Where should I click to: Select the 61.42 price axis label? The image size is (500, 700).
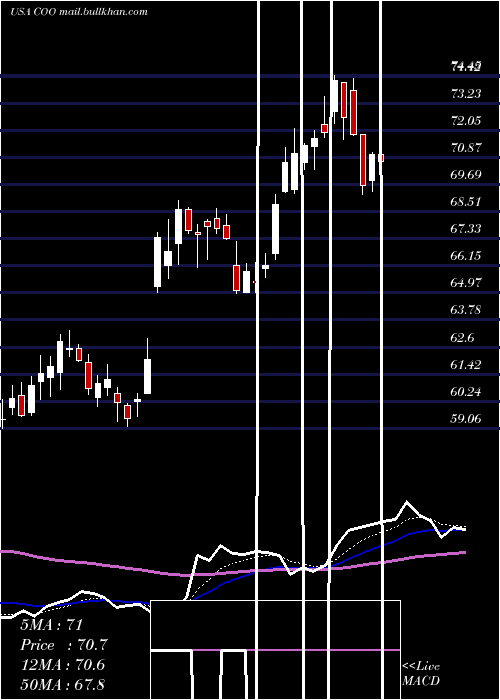point(467,365)
